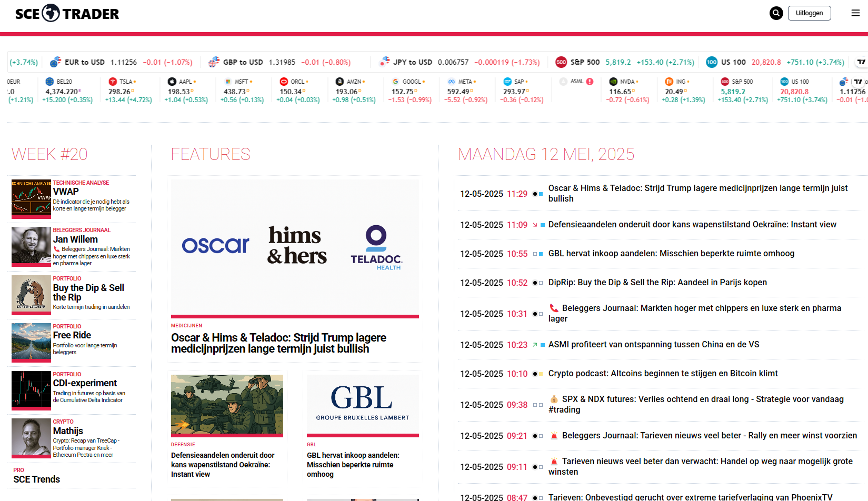Open the GOOGL stock ticker
Image resolution: width=868 pixels, height=501 pixels.
click(x=410, y=90)
